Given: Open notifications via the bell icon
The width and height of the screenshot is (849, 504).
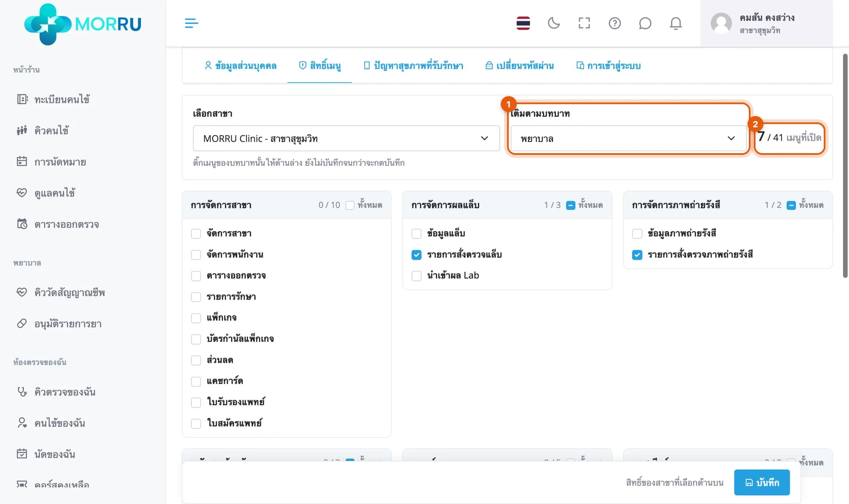Looking at the screenshot, I should [x=675, y=23].
